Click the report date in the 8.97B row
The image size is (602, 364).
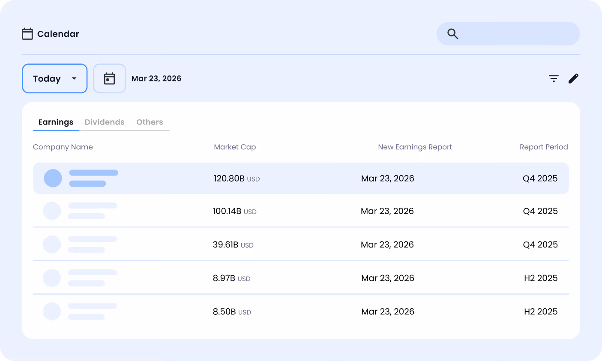[x=388, y=278]
